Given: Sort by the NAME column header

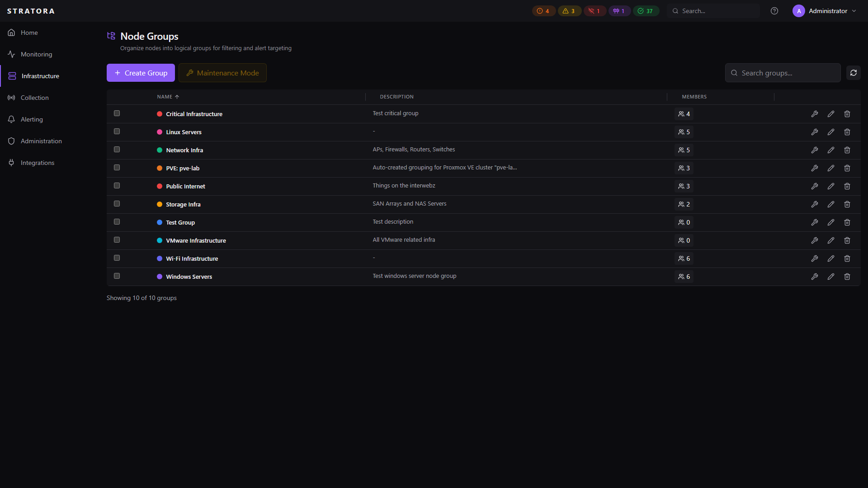Looking at the screenshot, I should (x=168, y=97).
